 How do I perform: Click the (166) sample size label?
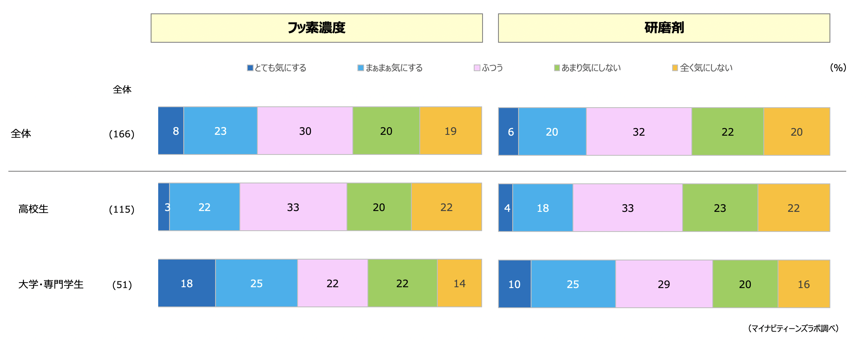[x=122, y=134]
